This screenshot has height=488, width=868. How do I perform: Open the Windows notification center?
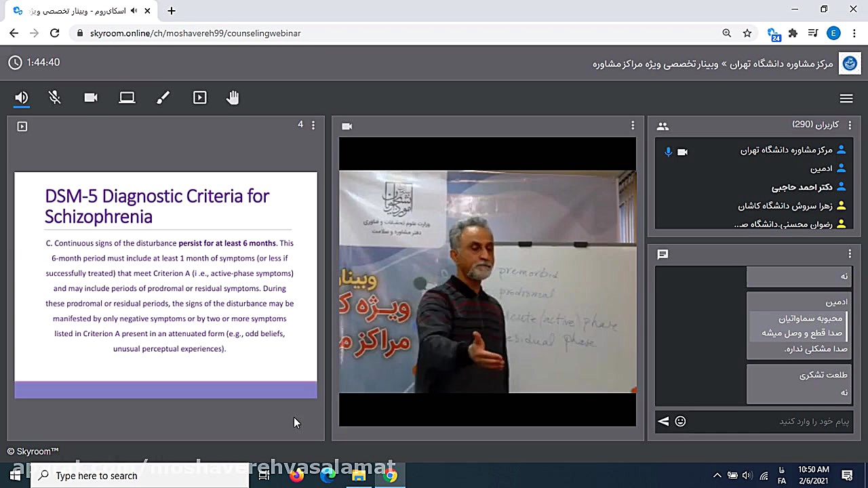pyautogui.click(x=847, y=476)
